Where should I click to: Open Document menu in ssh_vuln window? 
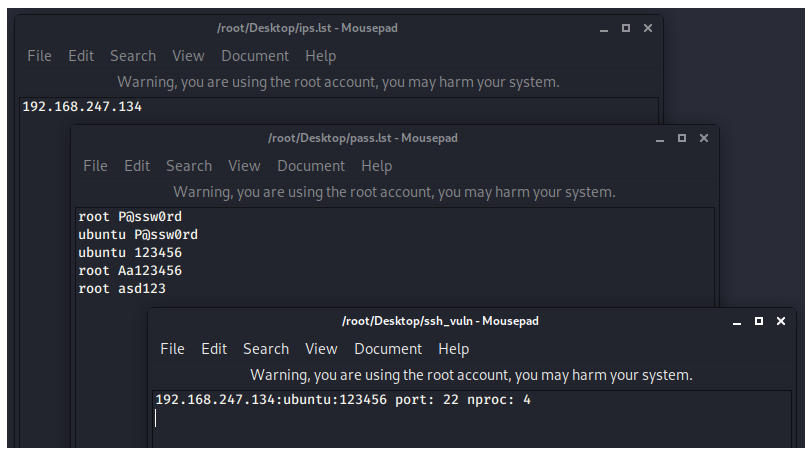(388, 349)
